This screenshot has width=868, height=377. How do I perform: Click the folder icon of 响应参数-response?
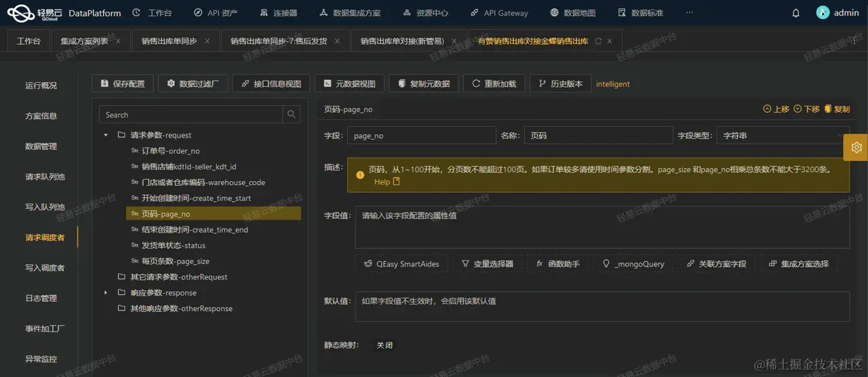point(121,293)
